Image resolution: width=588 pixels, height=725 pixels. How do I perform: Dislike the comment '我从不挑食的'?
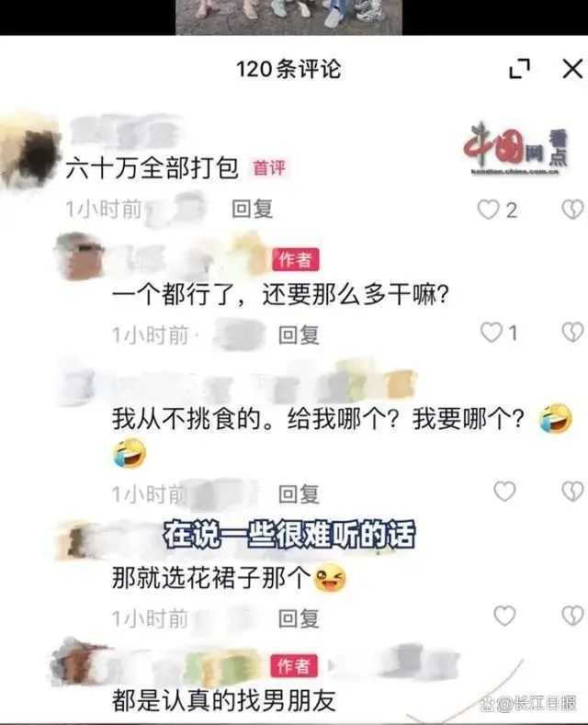tap(572, 491)
